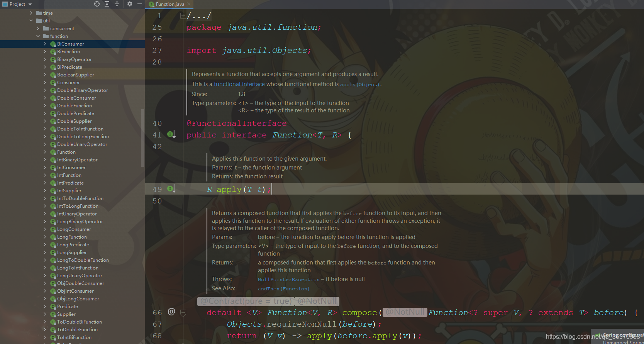Select ToDoubleBiFunction in the tree
The width and height of the screenshot is (644, 344).
coord(80,322)
